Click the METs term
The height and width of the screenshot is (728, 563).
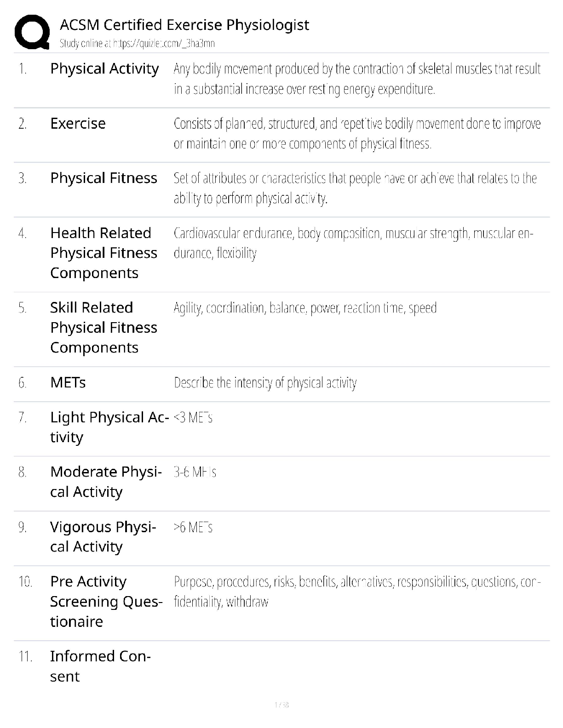(x=68, y=382)
